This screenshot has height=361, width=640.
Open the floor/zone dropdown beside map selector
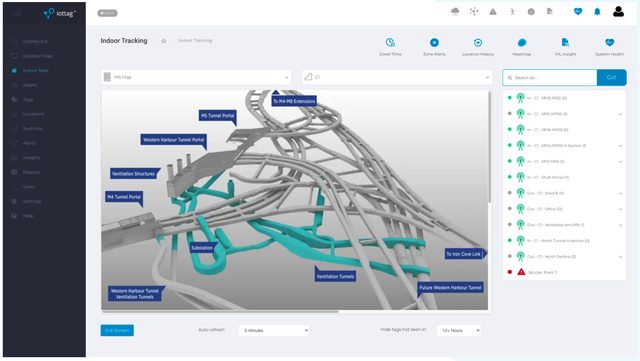[397, 77]
